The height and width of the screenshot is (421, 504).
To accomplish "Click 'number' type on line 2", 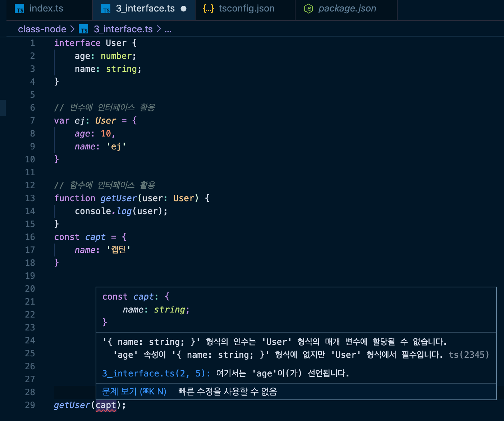I will (116, 56).
